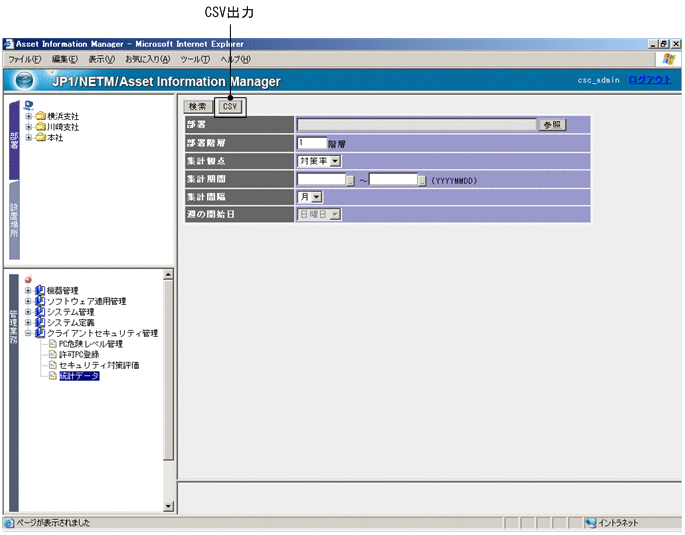Click the 機器管理 book icon
This screenshot has width=685, height=535.
tap(40, 290)
